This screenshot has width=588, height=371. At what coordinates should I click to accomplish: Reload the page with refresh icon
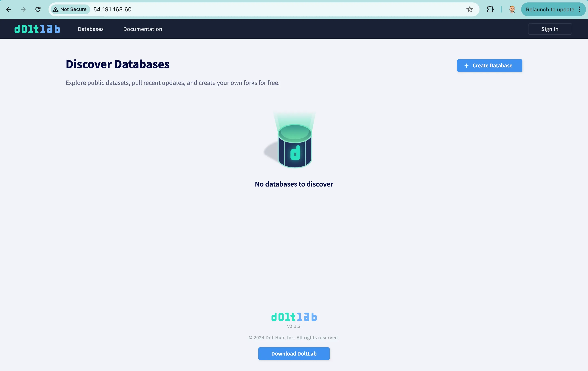(38, 10)
